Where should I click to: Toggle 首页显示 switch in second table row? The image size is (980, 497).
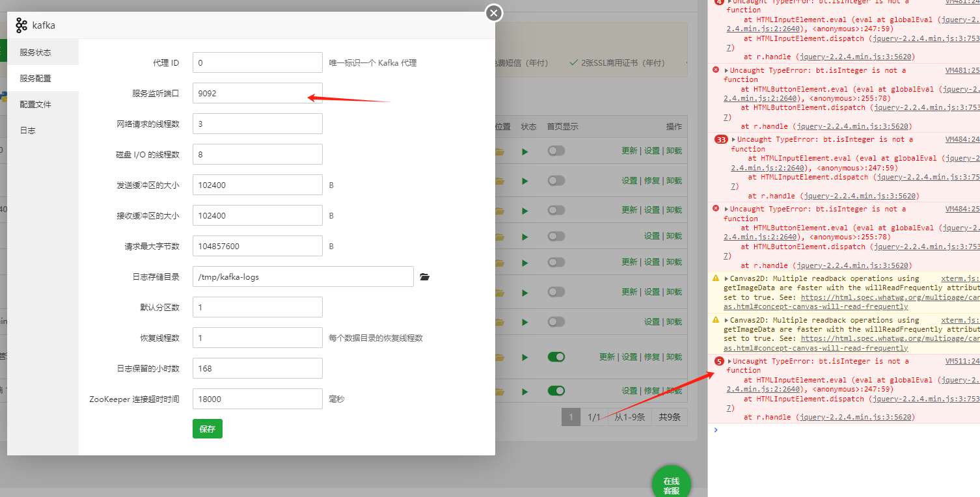[556, 180]
